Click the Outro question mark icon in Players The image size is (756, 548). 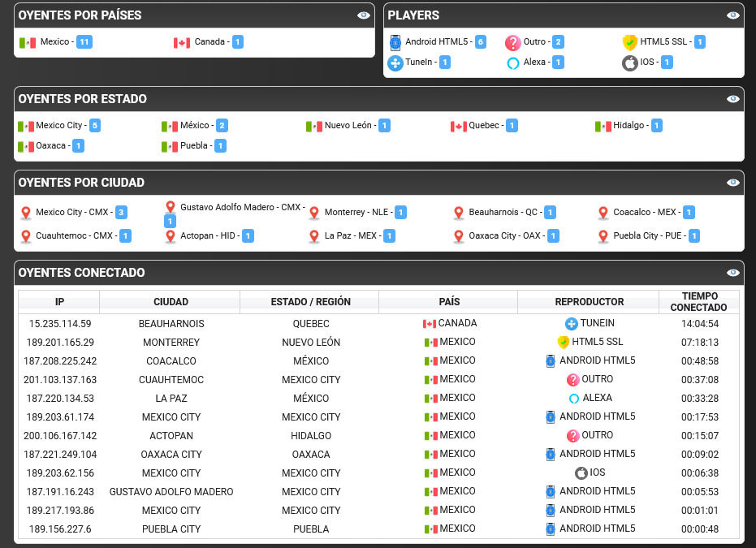(x=512, y=42)
